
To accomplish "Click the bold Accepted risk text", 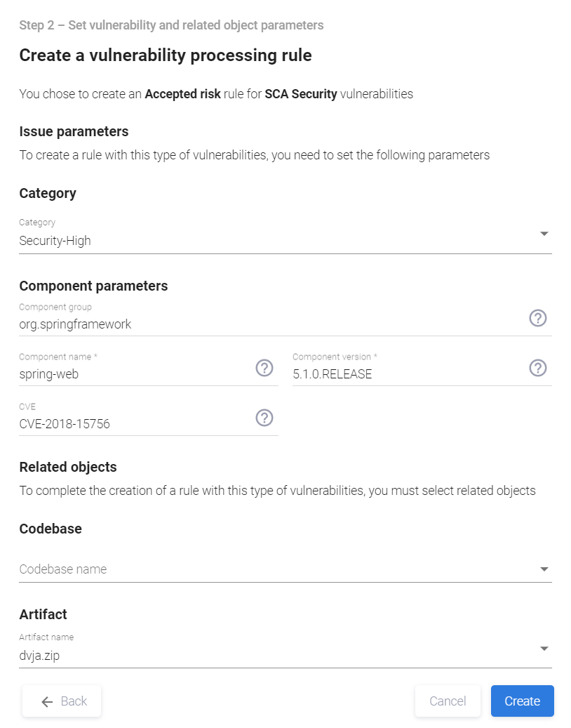I will (182, 94).
